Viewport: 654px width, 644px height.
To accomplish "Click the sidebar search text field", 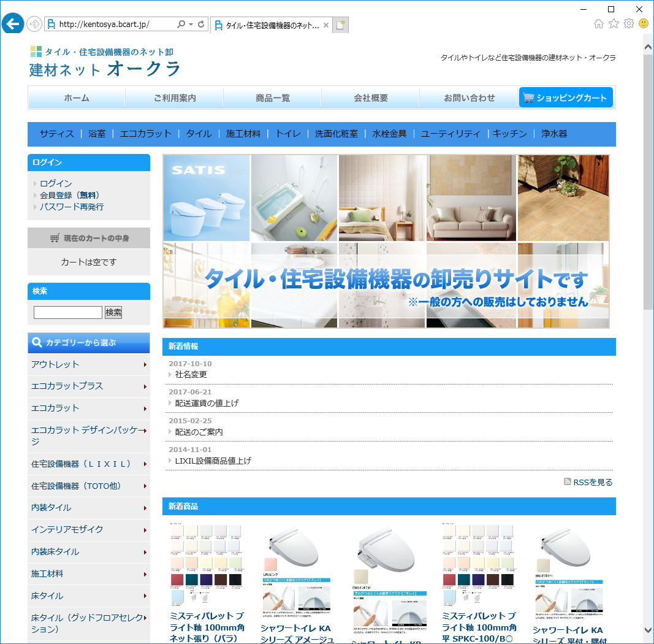I will 68,312.
